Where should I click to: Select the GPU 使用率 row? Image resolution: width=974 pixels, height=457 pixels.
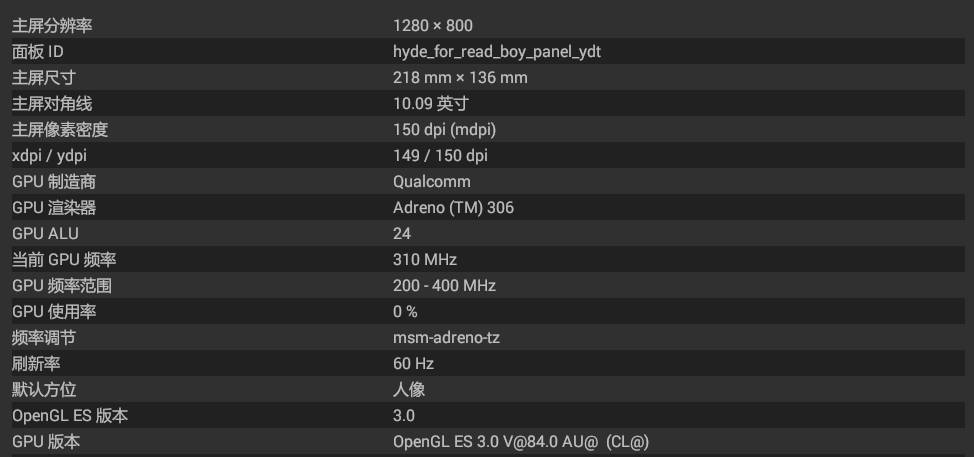[x=487, y=311]
